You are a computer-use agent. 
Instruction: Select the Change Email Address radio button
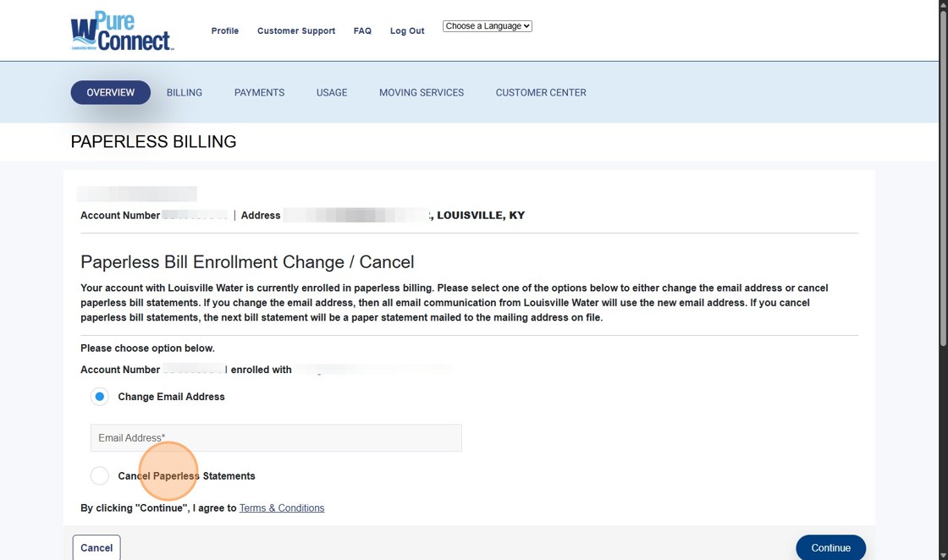[x=100, y=397]
